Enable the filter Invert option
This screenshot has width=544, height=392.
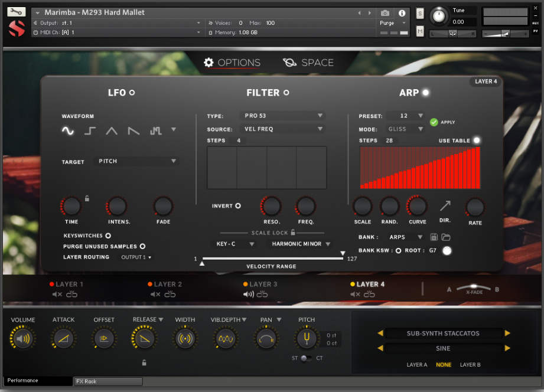click(x=238, y=206)
